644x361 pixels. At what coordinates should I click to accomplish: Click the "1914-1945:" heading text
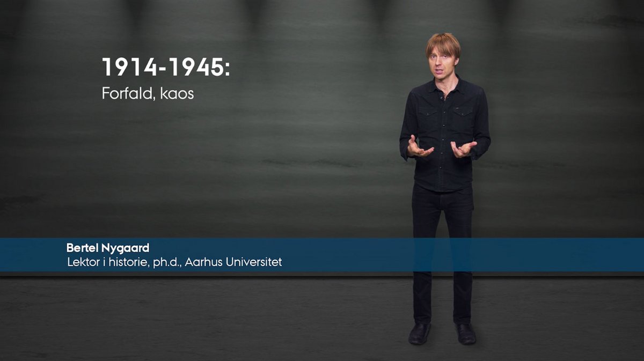pyautogui.click(x=166, y=68)
